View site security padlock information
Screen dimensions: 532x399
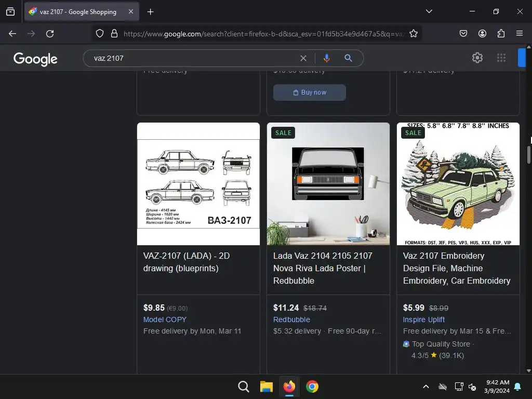[114, 34]
